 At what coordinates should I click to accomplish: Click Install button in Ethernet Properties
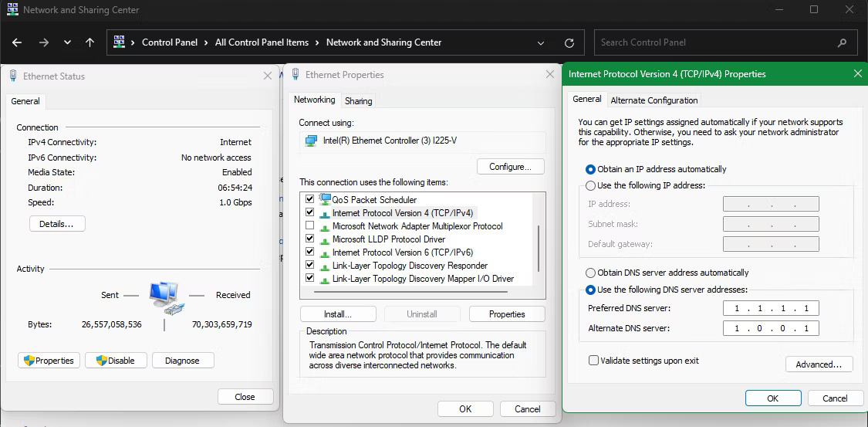338,314
